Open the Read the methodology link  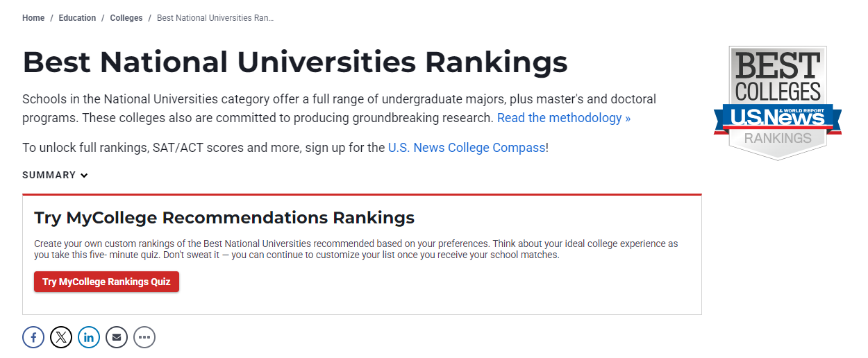[564, 118]
